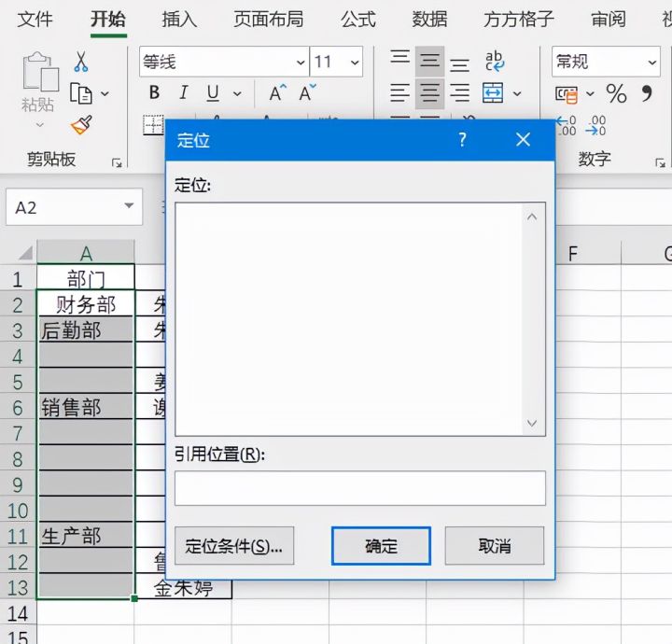Apply accounting number format icon
This screenshot has height=644, width=672.
tap(567, 94)
